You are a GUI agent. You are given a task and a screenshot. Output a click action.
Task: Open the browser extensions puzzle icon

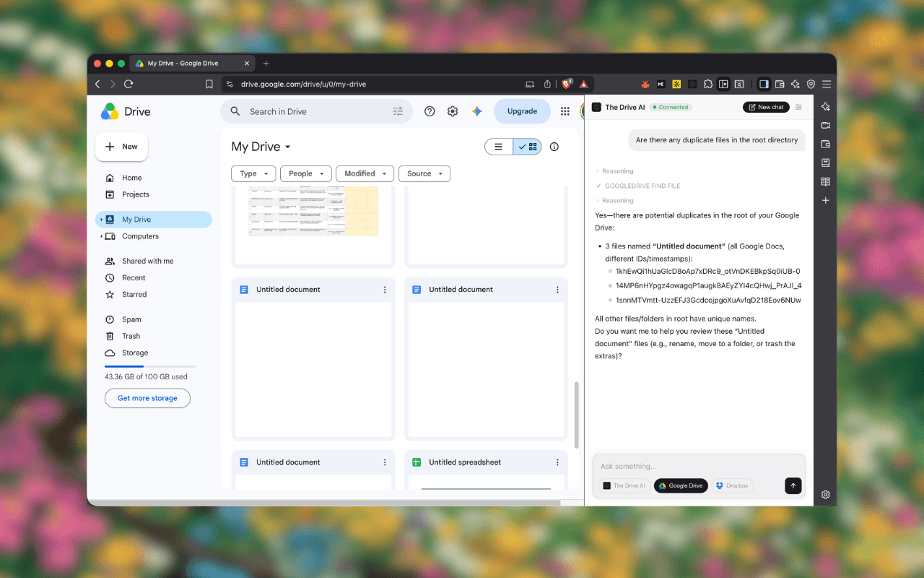(708, 84)
